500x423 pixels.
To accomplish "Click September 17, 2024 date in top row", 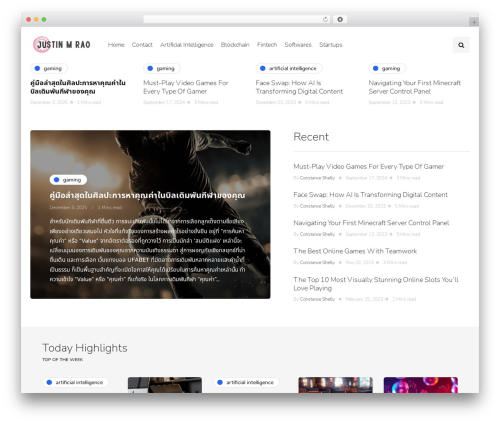I will point(164,102).
